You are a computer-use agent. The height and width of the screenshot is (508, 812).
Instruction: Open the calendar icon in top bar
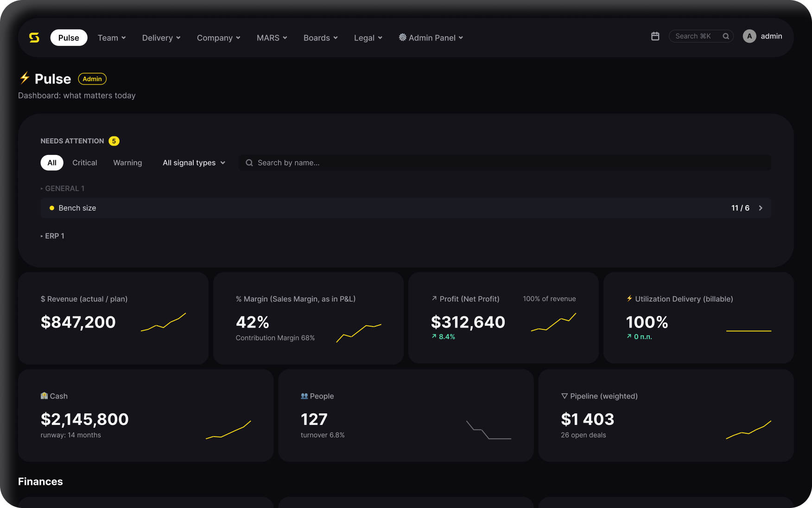655,36
